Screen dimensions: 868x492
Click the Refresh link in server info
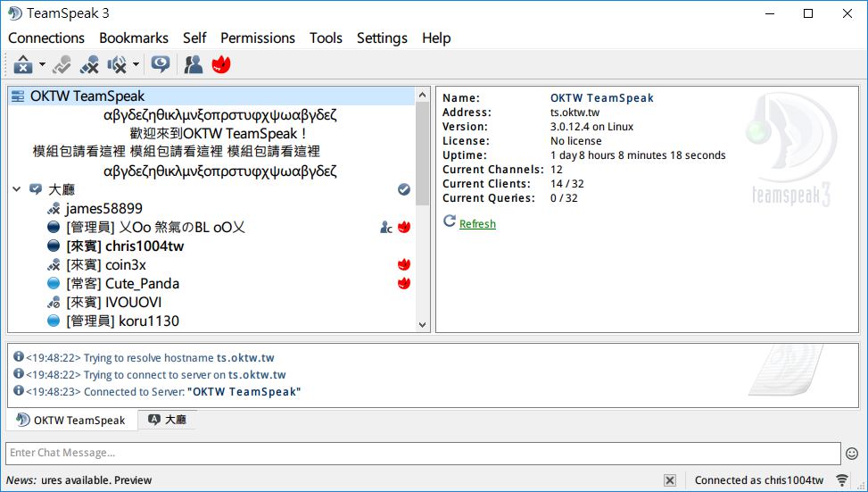[477, 223]
